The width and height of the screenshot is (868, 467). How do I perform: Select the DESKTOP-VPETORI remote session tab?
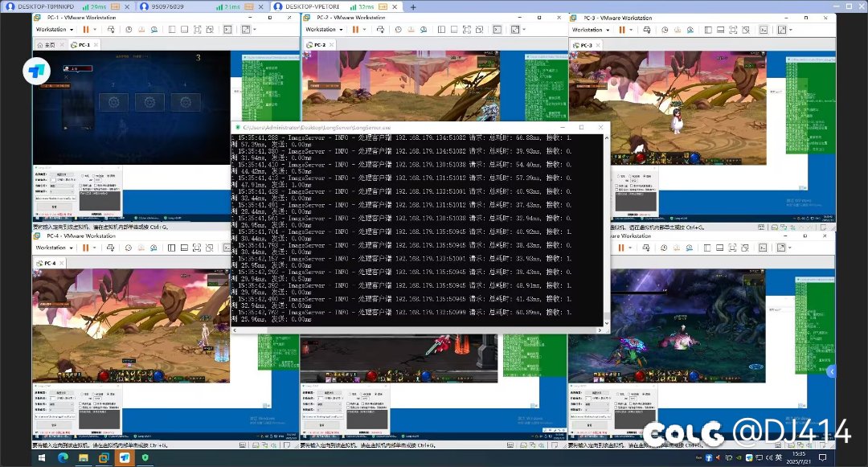(x=336, y=6)
